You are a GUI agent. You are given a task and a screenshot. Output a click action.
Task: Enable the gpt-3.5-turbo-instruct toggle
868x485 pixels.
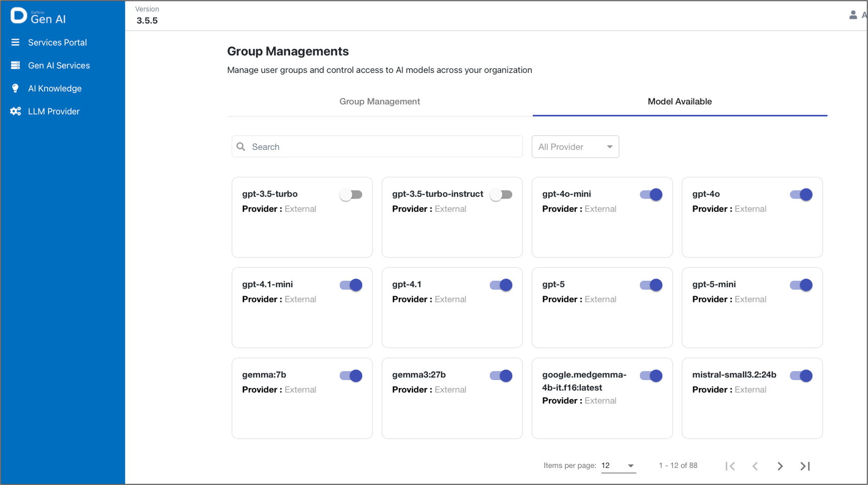click(x=501, y=194)
